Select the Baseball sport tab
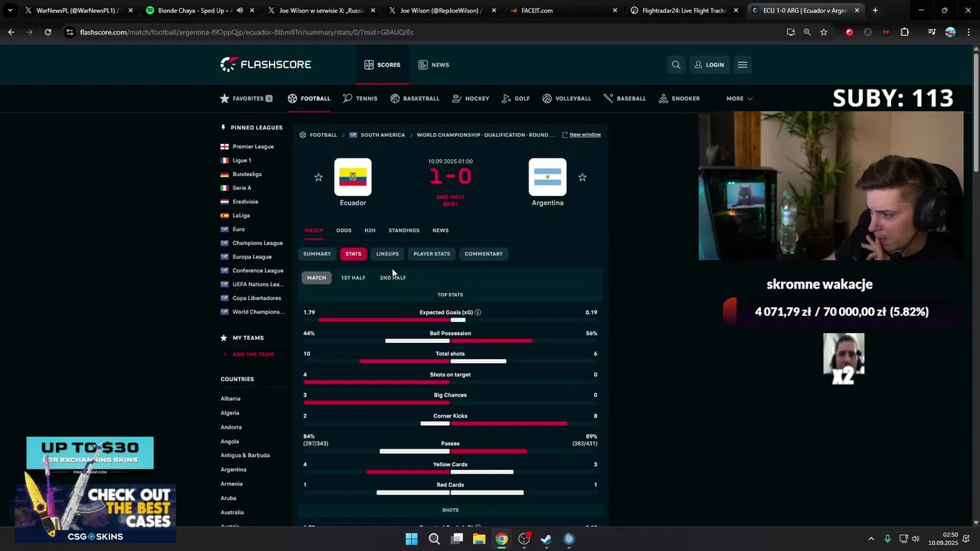 click(625, 99)
